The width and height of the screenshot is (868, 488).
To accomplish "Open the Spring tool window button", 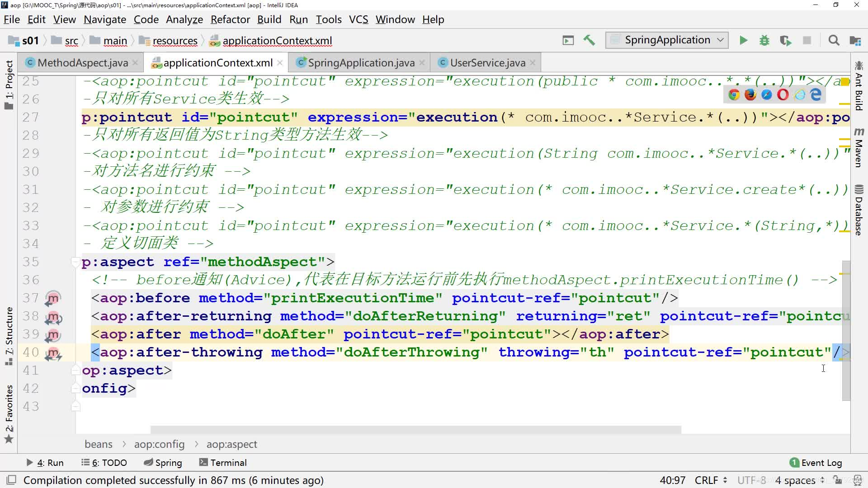I will point(163,463).
